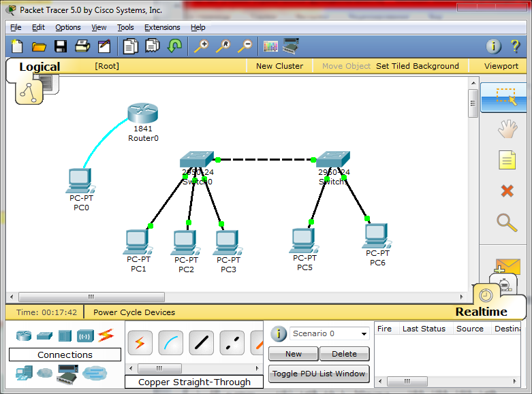Zoom out with the minus magnifier icon
Screen dimensions: 532x394
(x=245, y=46)
